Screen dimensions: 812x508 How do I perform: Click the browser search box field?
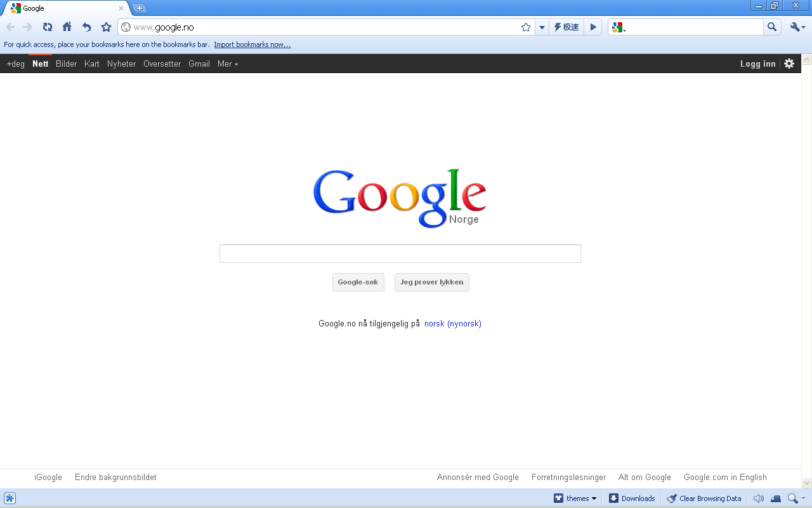click(x=695, y=27)
